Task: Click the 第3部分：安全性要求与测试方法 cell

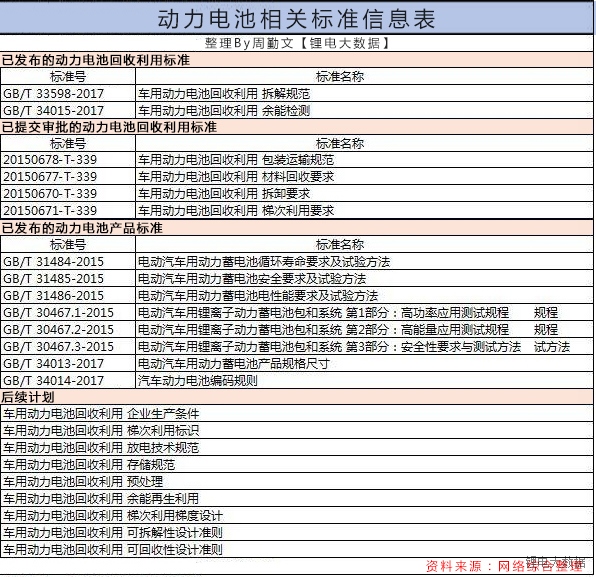Action: 364,346
